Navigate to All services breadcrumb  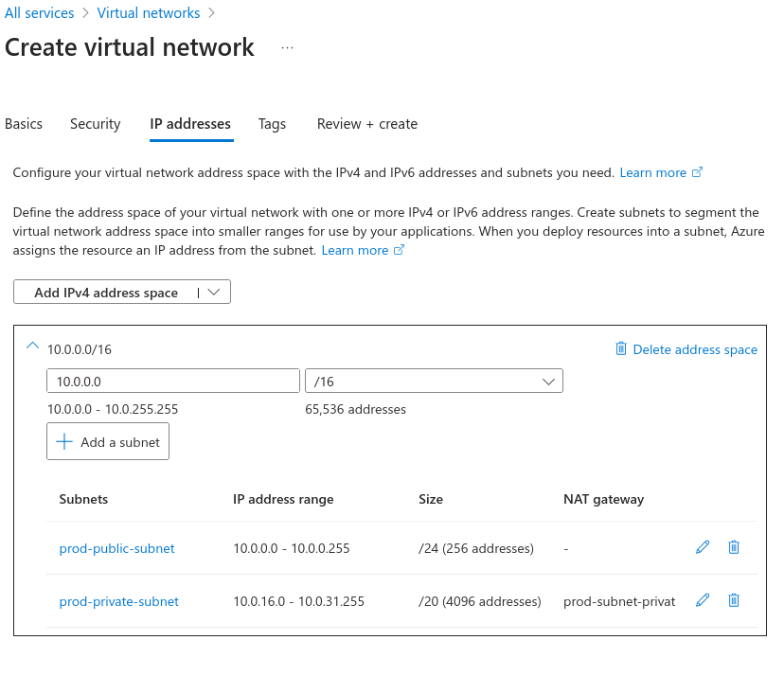[40, 13]
